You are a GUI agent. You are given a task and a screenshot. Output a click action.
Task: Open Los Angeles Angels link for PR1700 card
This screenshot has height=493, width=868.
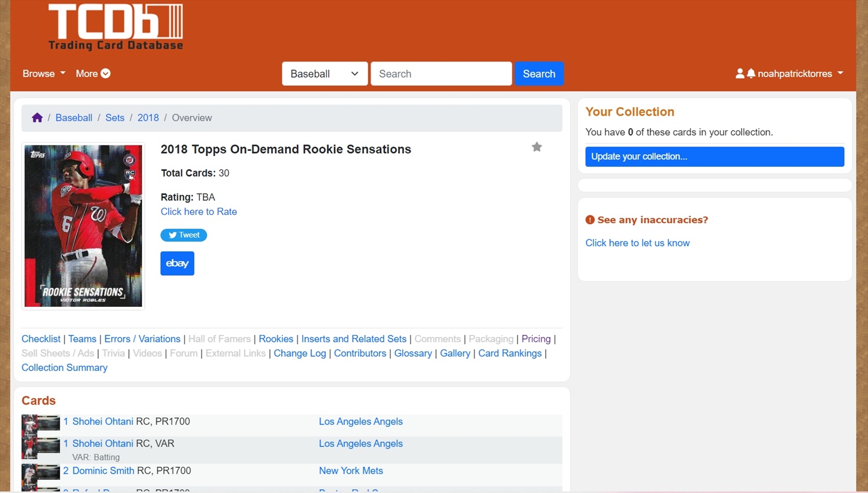click(x=361, y=421)
